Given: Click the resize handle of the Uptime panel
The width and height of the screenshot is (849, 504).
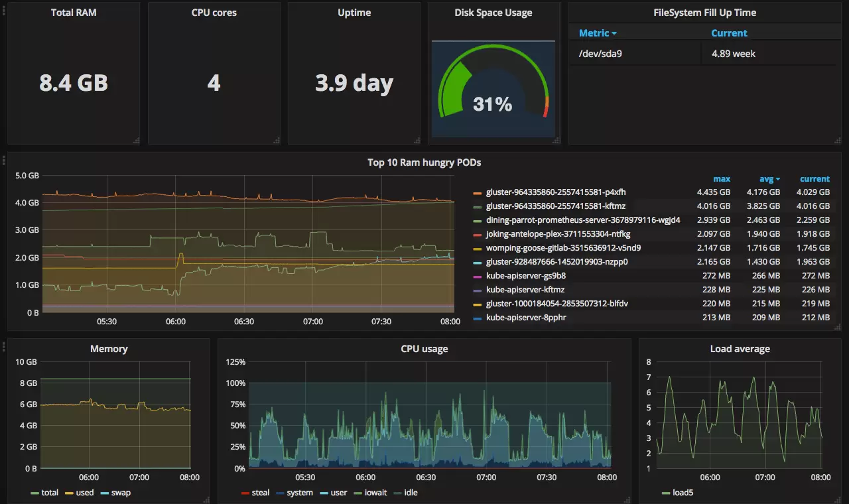Looking at the screenshot, I should click(415, 139).
